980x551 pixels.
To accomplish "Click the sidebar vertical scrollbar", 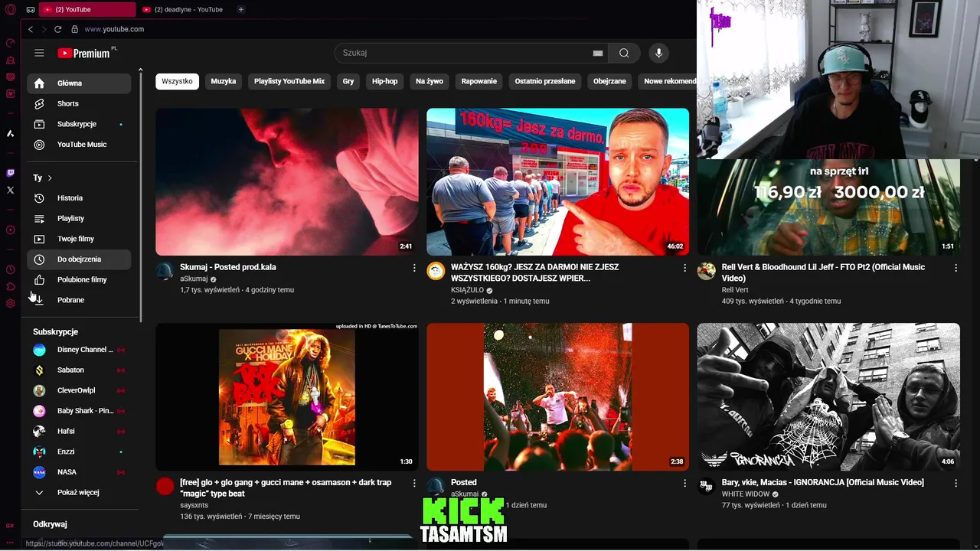I will click(140, 195).
